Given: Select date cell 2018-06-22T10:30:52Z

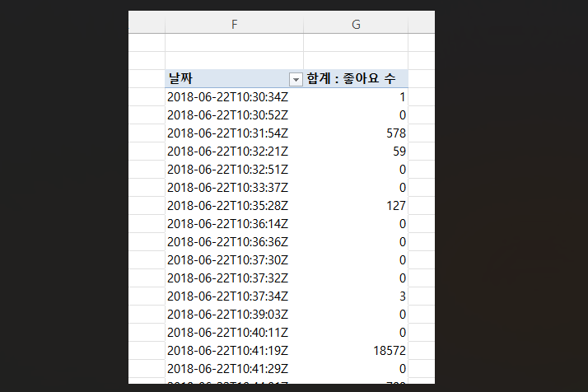Looking at the screenshot, I should click(x=228, y=115).
